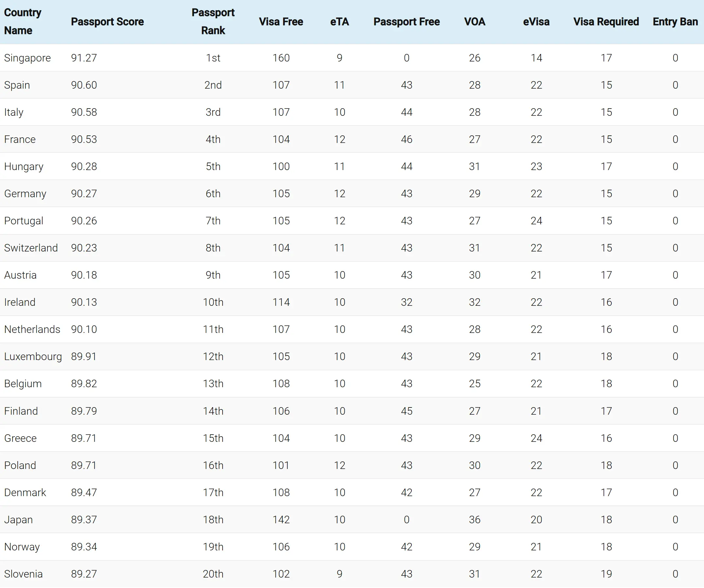This screenshot has height=588, width=704.
Task: Select Singapore's Visa Free value 160
Action: point(281,58)
